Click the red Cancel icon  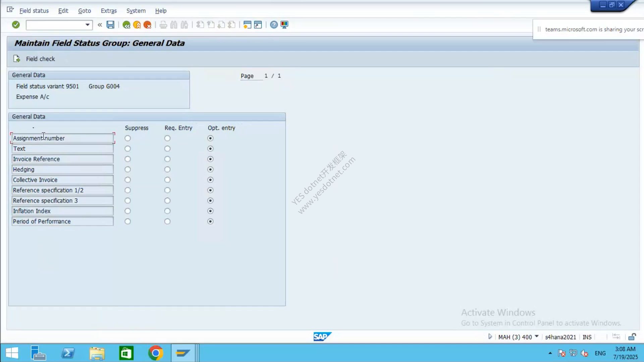(147, 25)
